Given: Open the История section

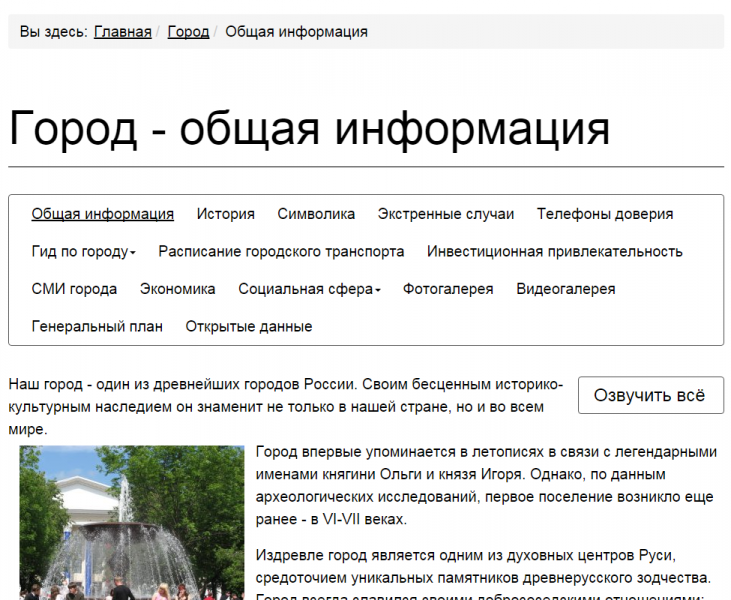Looking at the screenshot, I should 225,214.
